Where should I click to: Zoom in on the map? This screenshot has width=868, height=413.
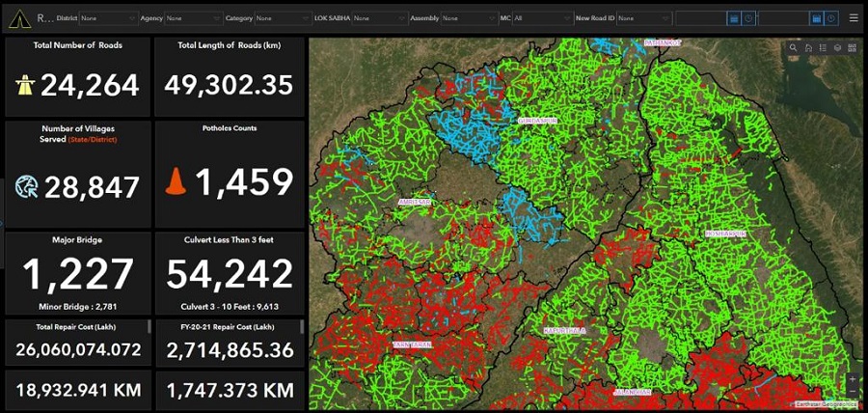[x=852, y=380]
